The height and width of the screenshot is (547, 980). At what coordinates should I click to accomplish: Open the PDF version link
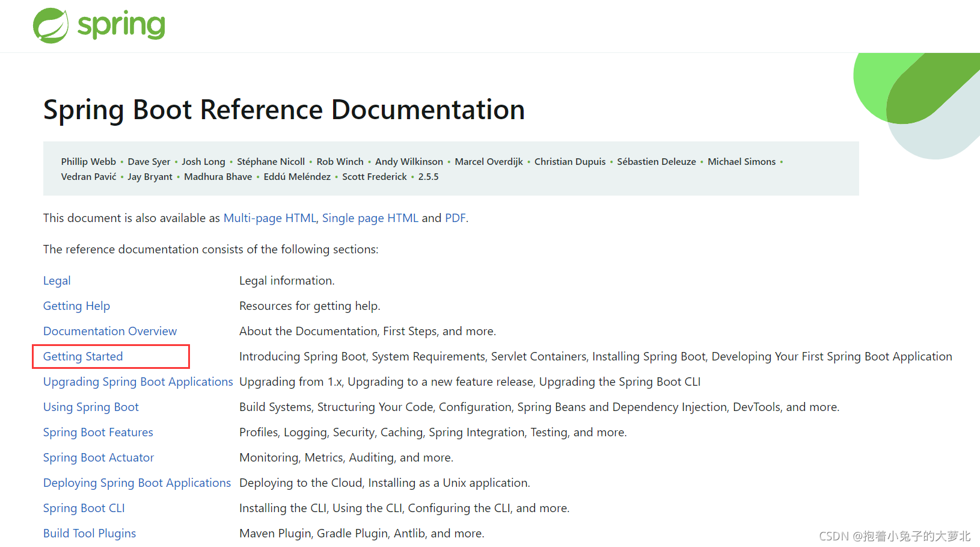[x=455, y=218]
